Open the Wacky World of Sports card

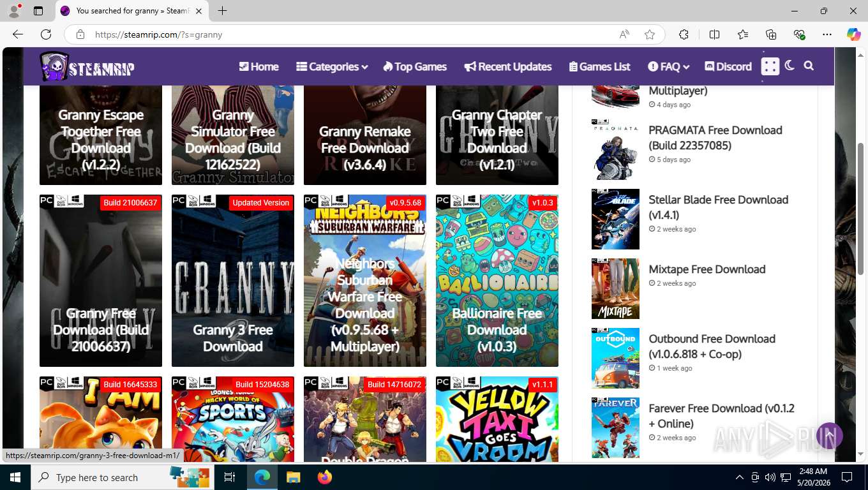[233, 420]
